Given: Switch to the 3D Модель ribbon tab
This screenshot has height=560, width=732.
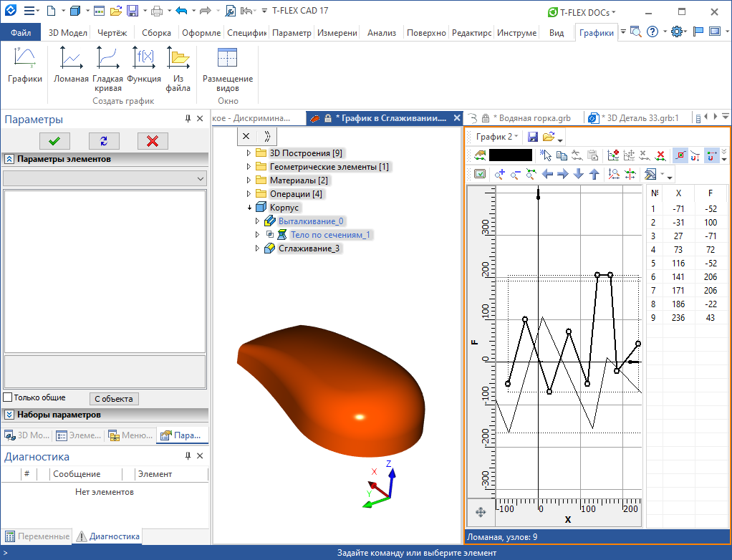Looking at the screenshot, I should (67, 32).
